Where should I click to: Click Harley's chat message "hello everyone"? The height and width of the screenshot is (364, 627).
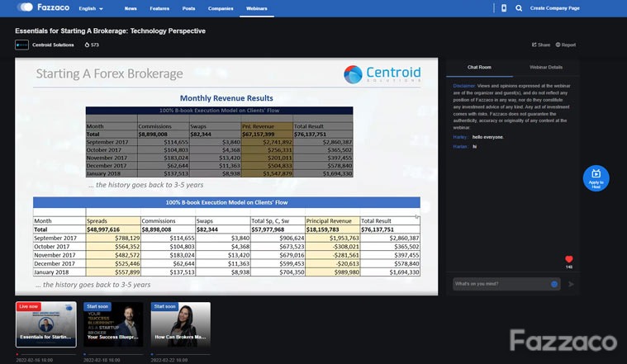pos(488,137)
